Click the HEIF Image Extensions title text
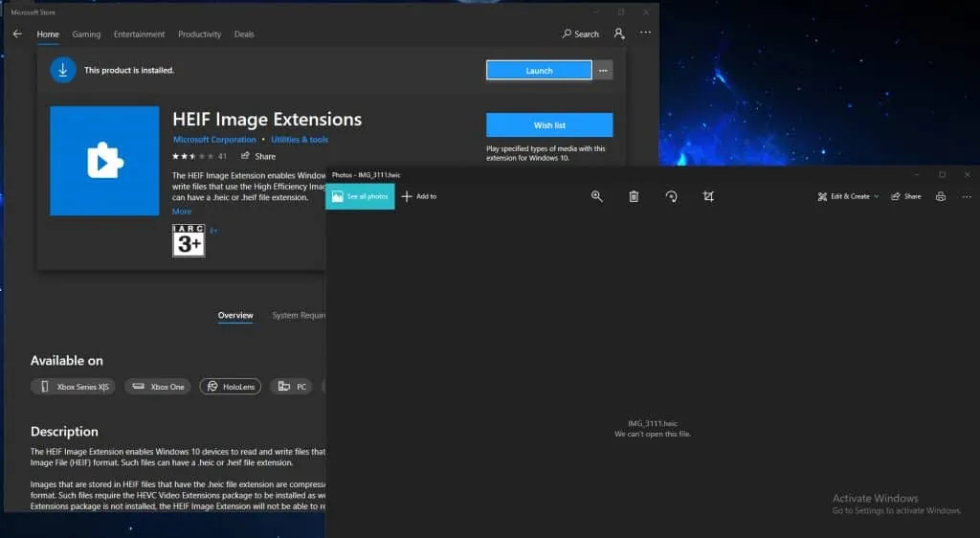Screen dimensions: 980x538 (x=267, y=119)
